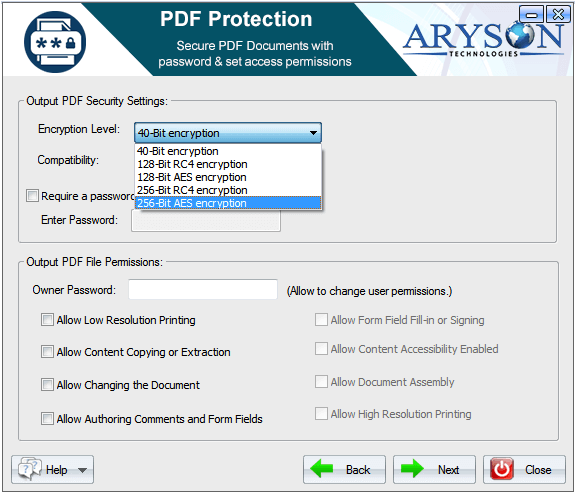Viewport: 575px width, 493px height.
Task: Focus the Owner Password field
Action: 203,289
